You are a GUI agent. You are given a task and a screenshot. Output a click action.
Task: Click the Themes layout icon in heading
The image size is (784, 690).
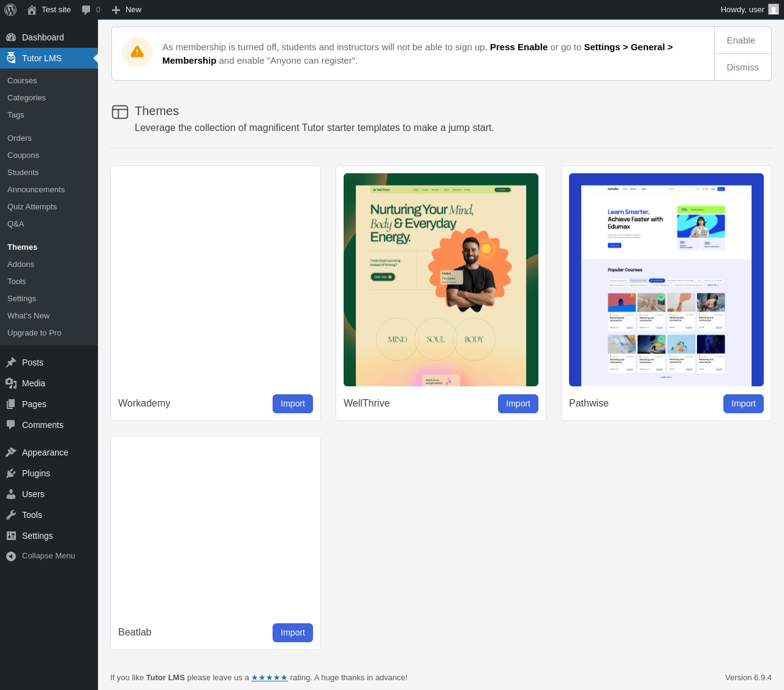point(120,111)
